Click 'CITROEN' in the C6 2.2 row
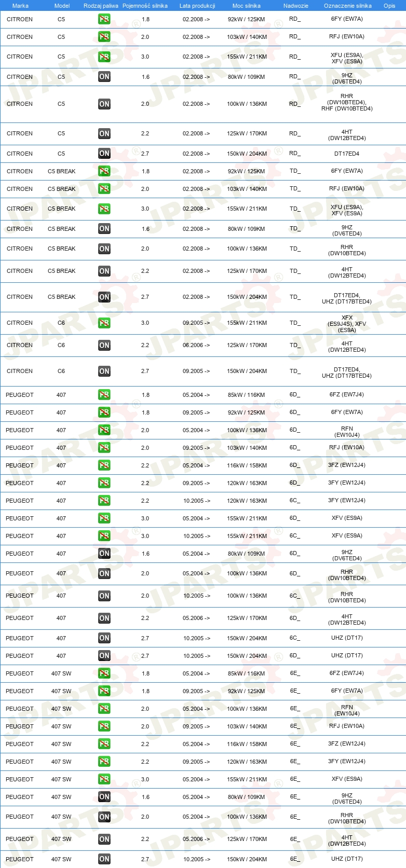Viewport: 406px width, 868px height. point(20,345)
